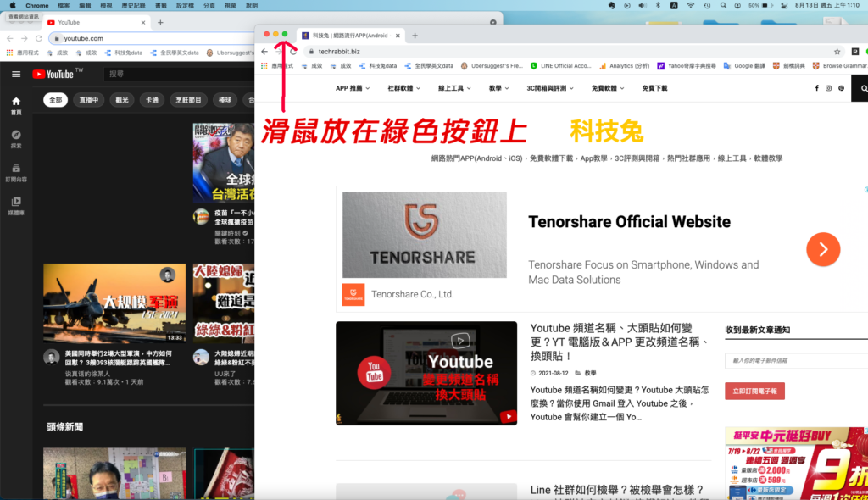Open the techrabbit Pinterest icon
Viewport: 868px width, 500px height.
841,88
